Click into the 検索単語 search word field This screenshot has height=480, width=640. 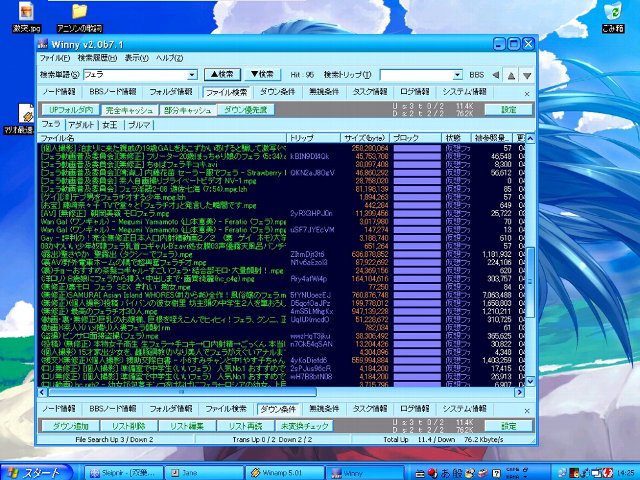[x=135, y=75]
